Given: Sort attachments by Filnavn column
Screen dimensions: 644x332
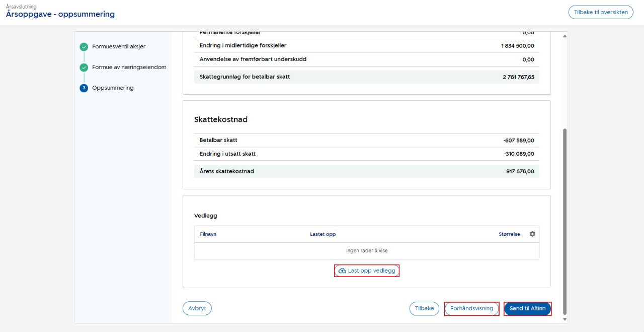Looking at the screenshot, I should (x=208, y=234).
